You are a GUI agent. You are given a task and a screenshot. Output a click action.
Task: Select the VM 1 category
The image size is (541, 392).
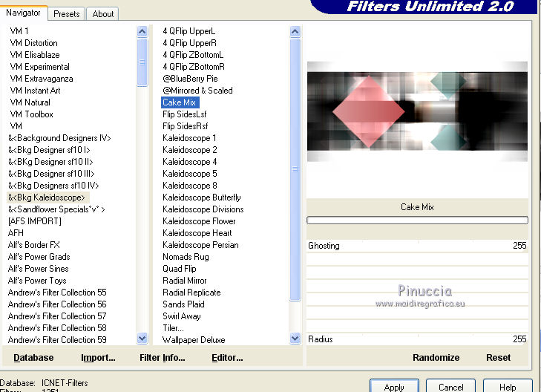[19, 31]
